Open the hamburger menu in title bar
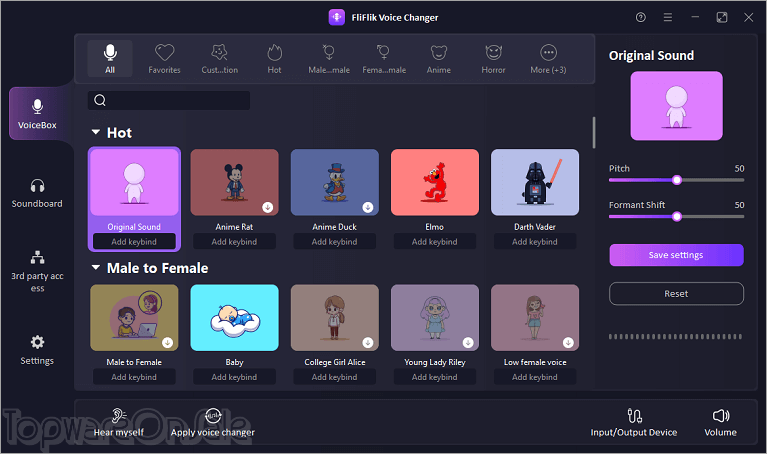Viewport: 767px width, 454px height. click(x=668, y=18)
